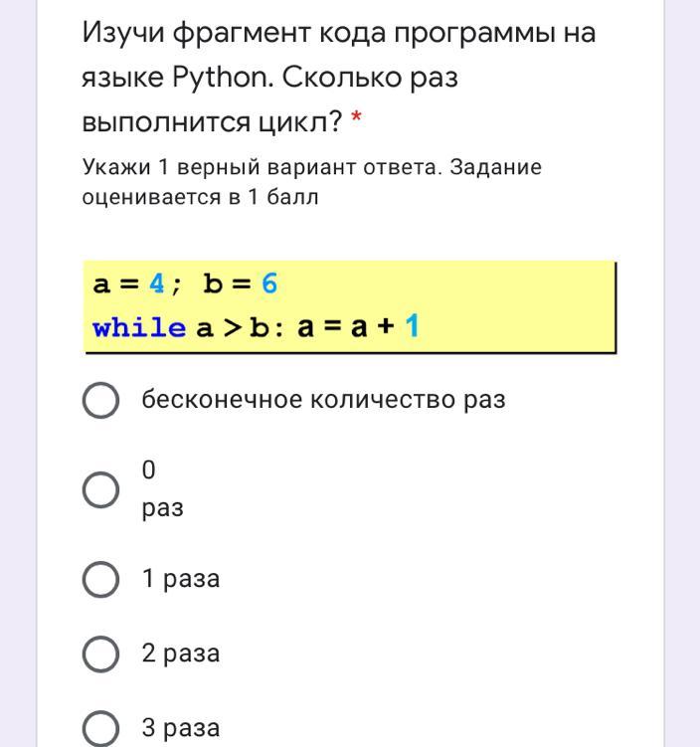Click the yellow Python code snippet image
Screen dimensions: 700x747
tap(348, 306)
